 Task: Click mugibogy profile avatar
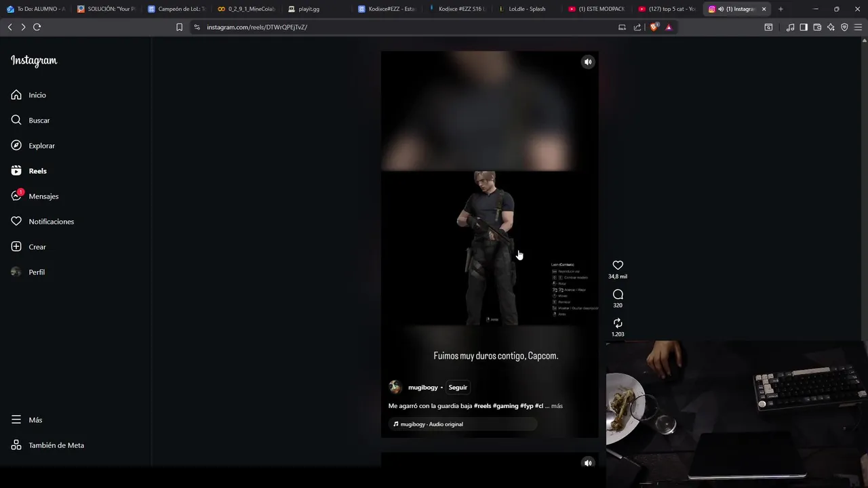click(x=395, y=387)
